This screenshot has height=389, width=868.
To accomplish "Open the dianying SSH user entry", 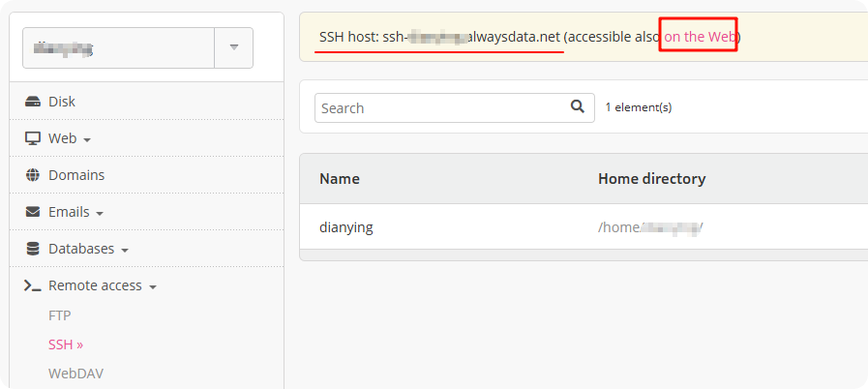I will (x=346, y=227).
